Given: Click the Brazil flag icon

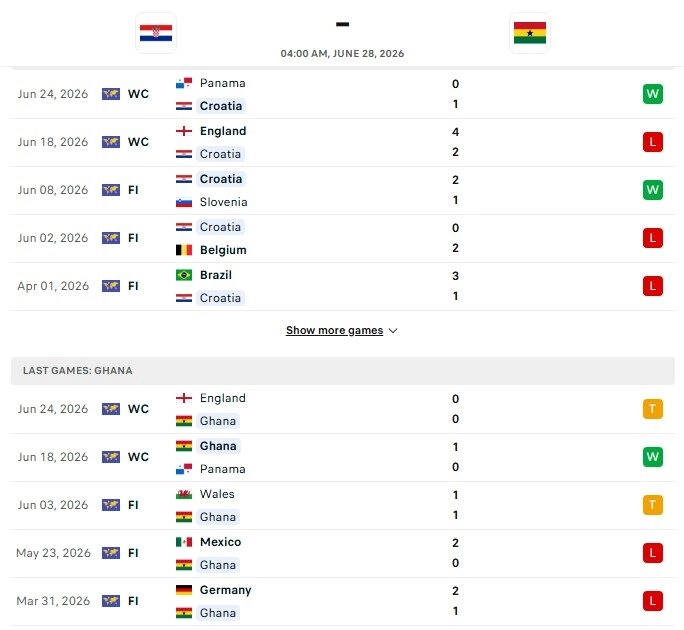Looking at the screenshot, I should (184, 275).
